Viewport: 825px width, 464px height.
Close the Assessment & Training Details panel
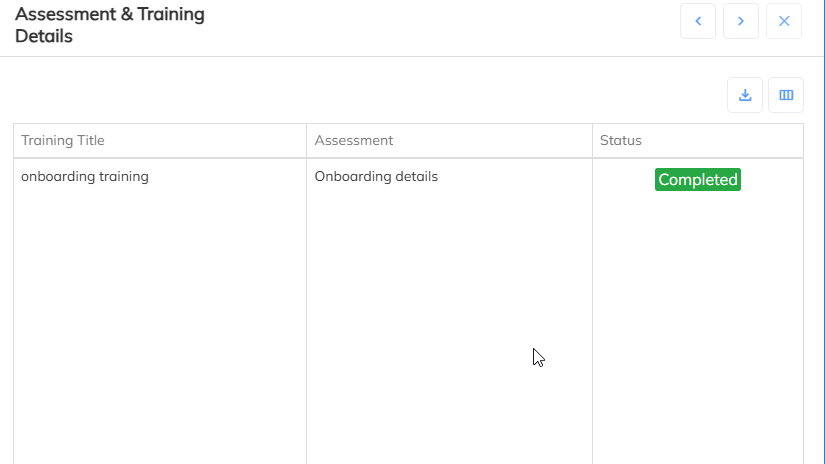coord(784,21)
